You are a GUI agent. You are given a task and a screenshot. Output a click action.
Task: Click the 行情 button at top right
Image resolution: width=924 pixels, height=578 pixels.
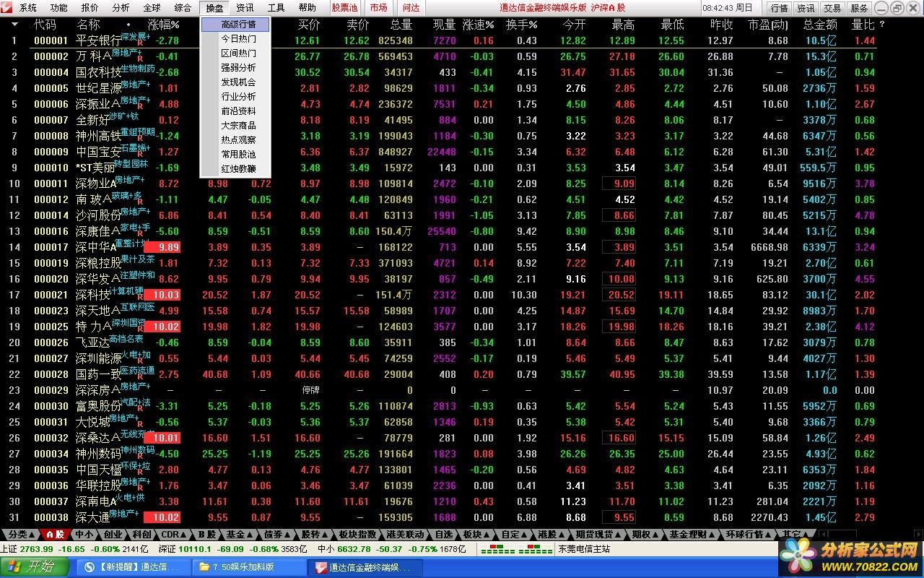pos(779,9)
